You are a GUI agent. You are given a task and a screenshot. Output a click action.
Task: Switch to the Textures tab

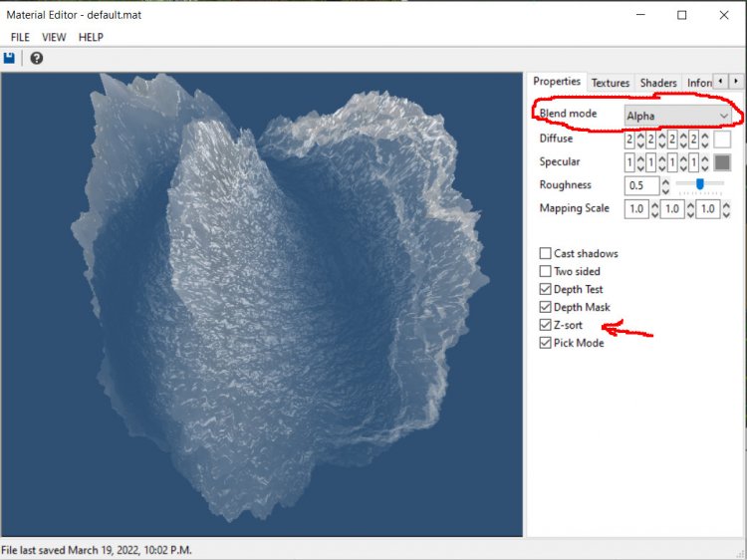click(x=611, y=83)
